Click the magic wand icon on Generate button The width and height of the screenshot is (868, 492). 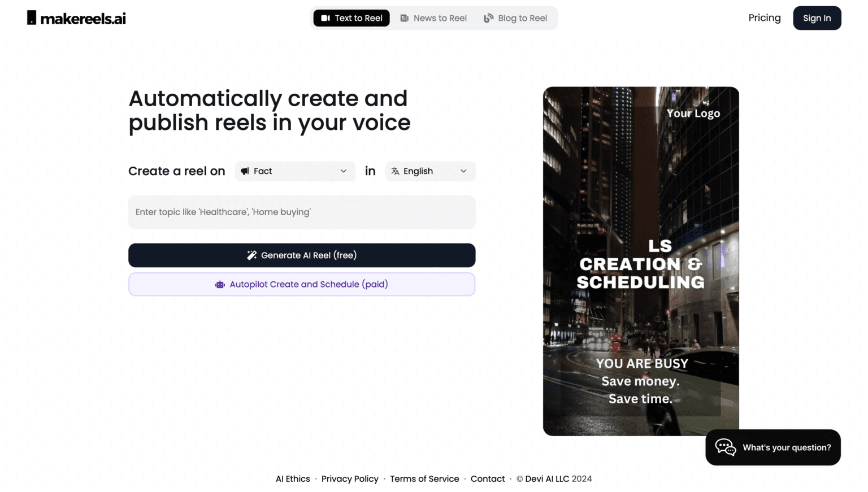pyautogui.click(x=252, y=255)
